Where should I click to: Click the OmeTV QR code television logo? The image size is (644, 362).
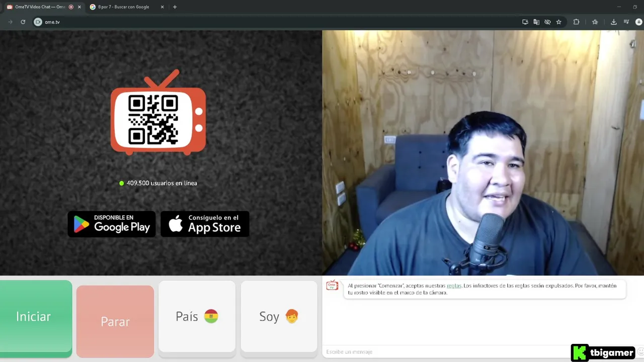(x=158, y=112)
